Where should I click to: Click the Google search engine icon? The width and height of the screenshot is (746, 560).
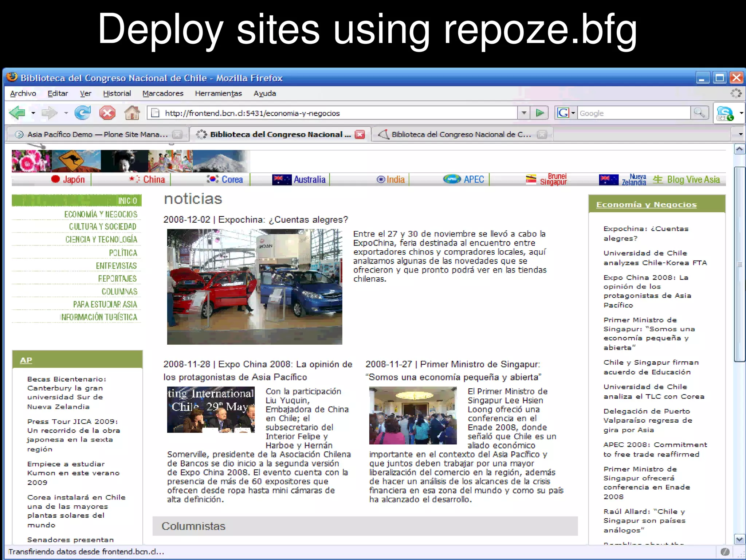pyautogui.click(x=563, y=113)
